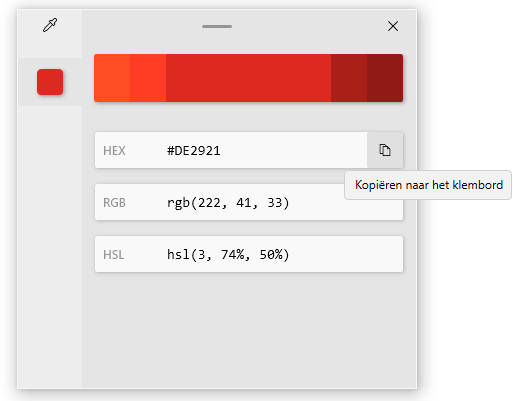513x401 pixels.
Task: Click the 'Kopiëren naar het klembord' tooltip
Action: pyautogui.click(x=428, y=185)
